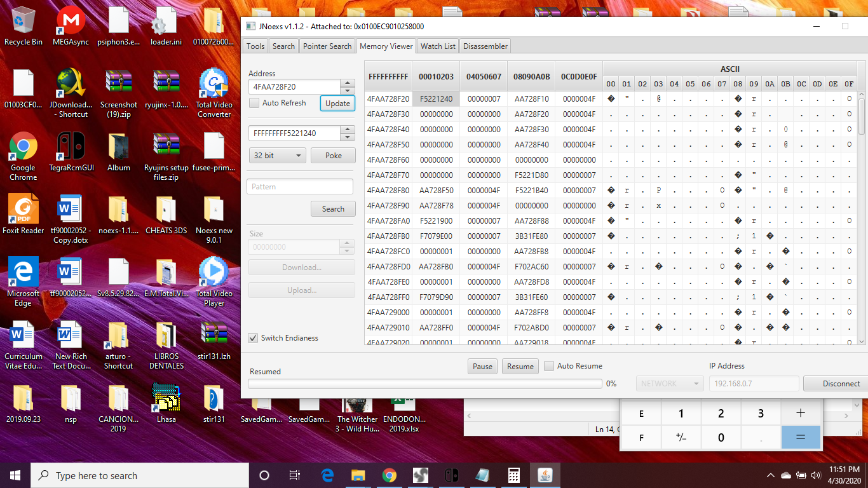This screenshot has width=868, height=488.
Task: Select the Memory Viewer tab
Action: 386,46
